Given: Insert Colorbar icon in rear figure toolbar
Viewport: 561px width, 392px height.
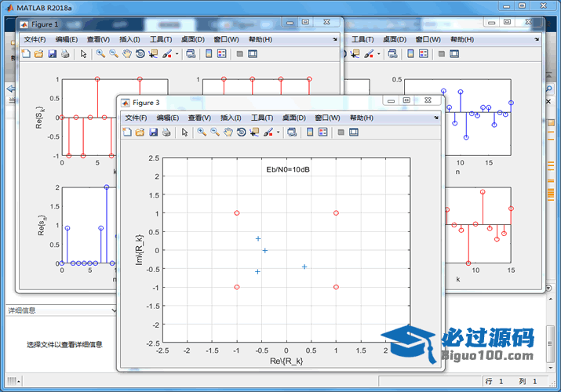Looking at the screenshot, I should click(410, 54).
